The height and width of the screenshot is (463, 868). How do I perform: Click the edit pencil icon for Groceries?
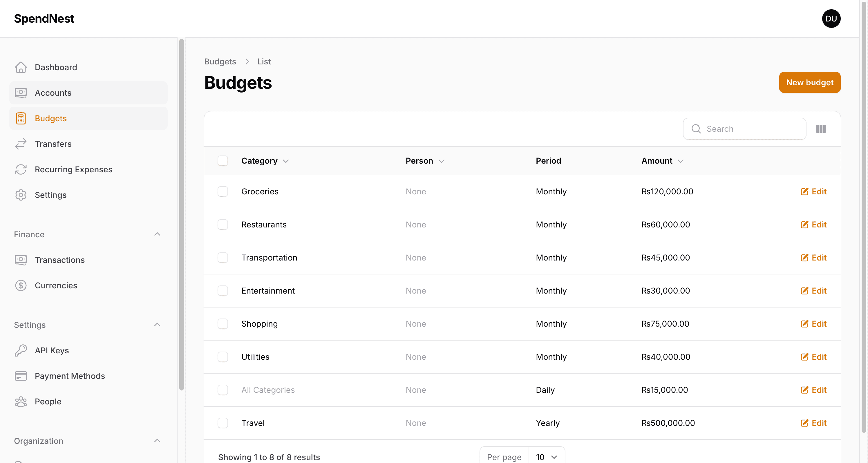click(804, 191)
